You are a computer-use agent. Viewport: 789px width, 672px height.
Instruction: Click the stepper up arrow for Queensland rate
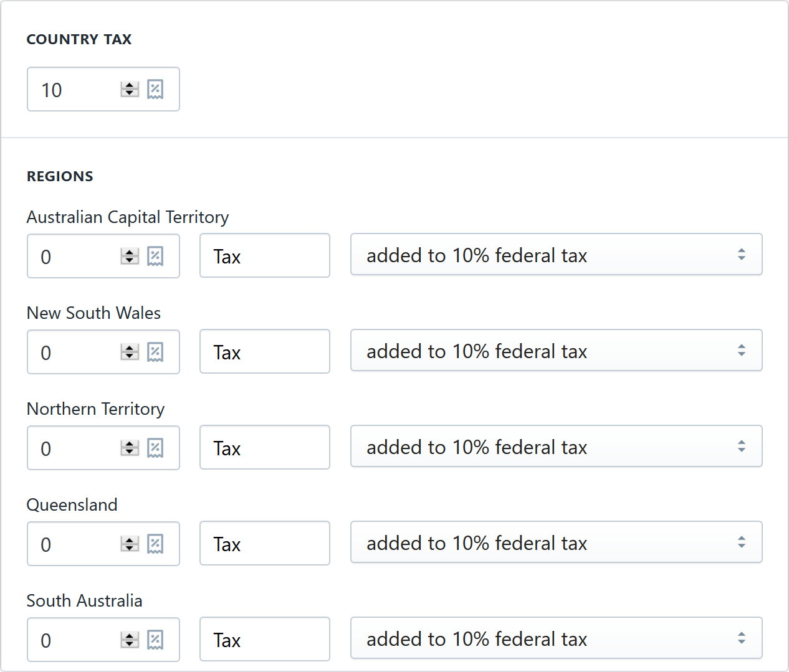pyautogui.click(x=129, y=540)
